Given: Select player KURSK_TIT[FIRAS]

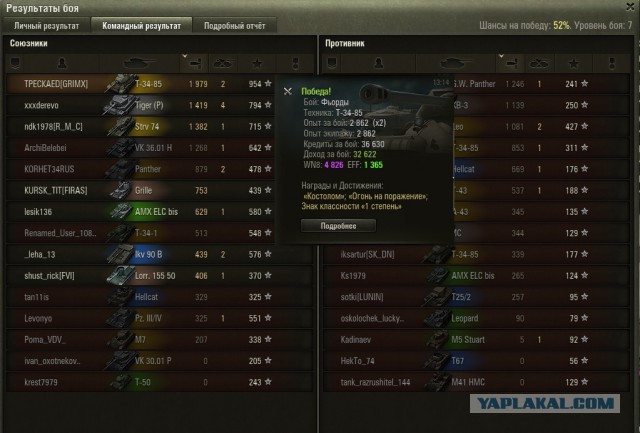Looking at the screenshot, I should 56,191.
